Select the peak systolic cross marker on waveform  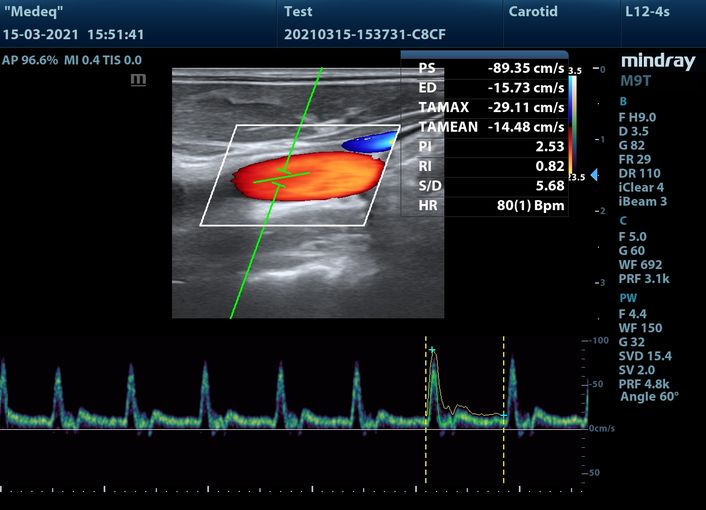(x=432, y=350)
